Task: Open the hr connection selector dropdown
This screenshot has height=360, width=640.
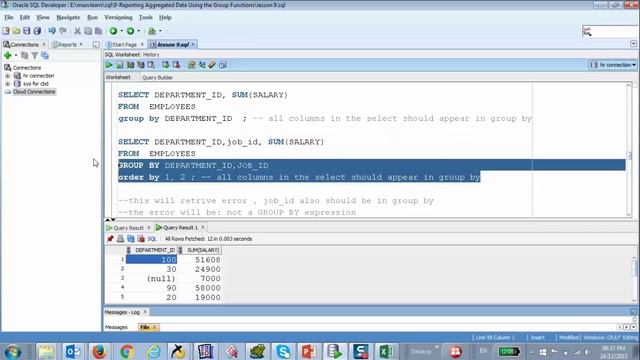Action: 613,65
